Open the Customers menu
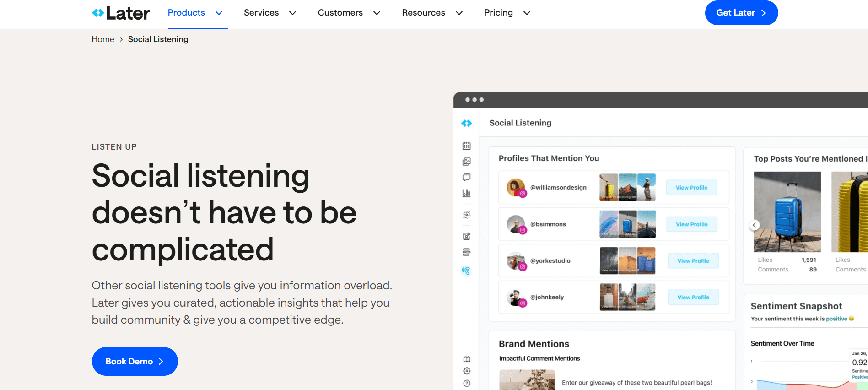This screenshot has width=868, height=390. pos(340,13)
